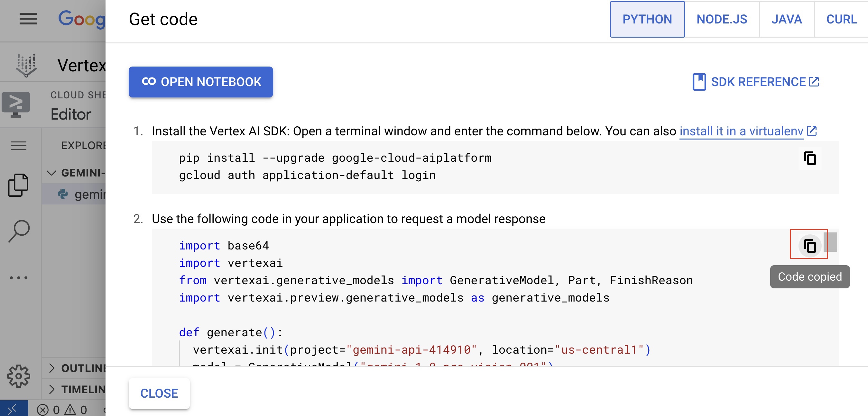Click the remote indicator in status bar
This screenshot has width=868, height=416.
pos(13,410)
